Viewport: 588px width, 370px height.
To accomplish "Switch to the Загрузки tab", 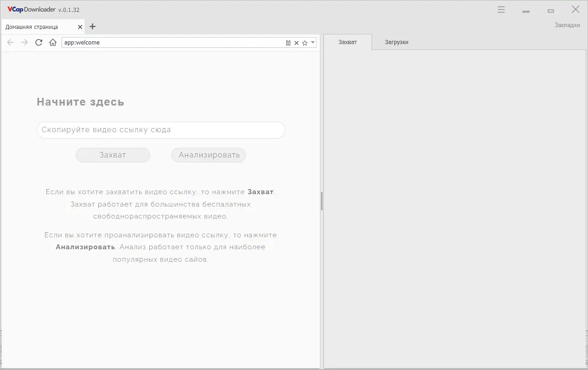I will [396, 42].
